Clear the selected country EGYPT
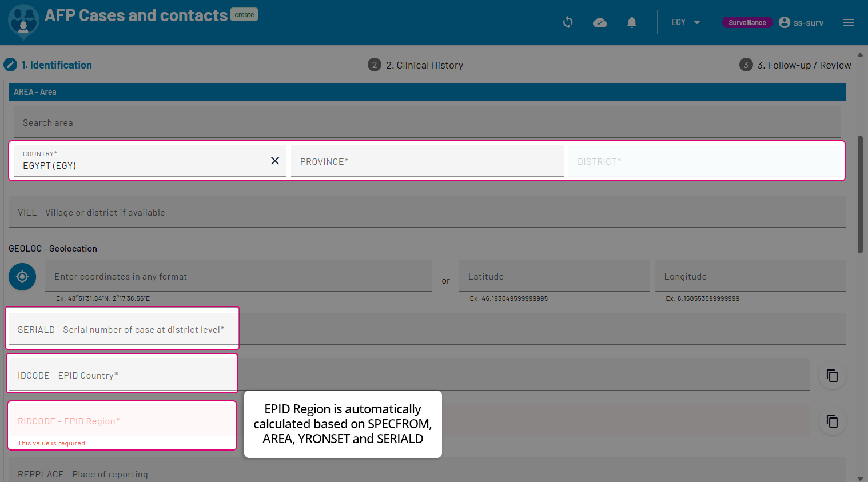The width and height of the screenshot is (868, 482). 275,161
